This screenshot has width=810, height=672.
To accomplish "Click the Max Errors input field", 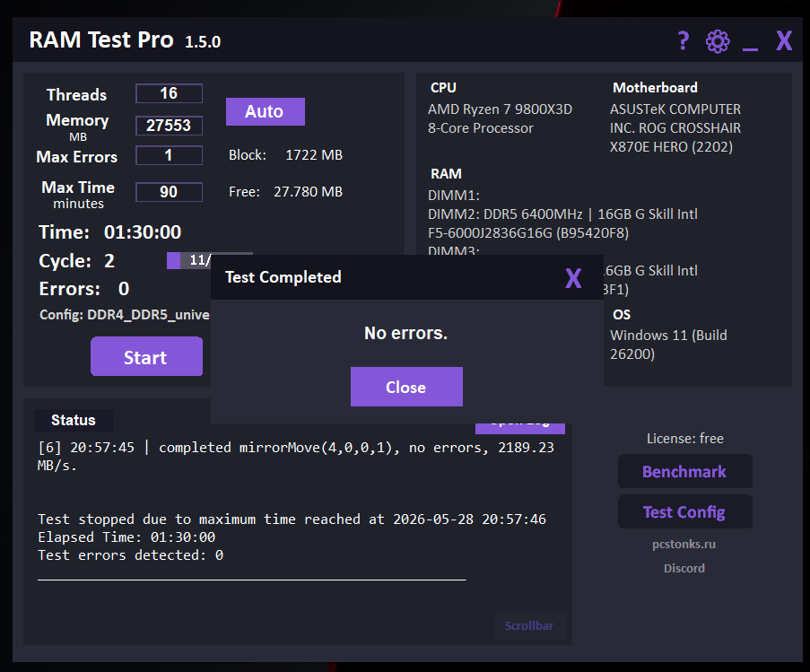I will (169, 155).
